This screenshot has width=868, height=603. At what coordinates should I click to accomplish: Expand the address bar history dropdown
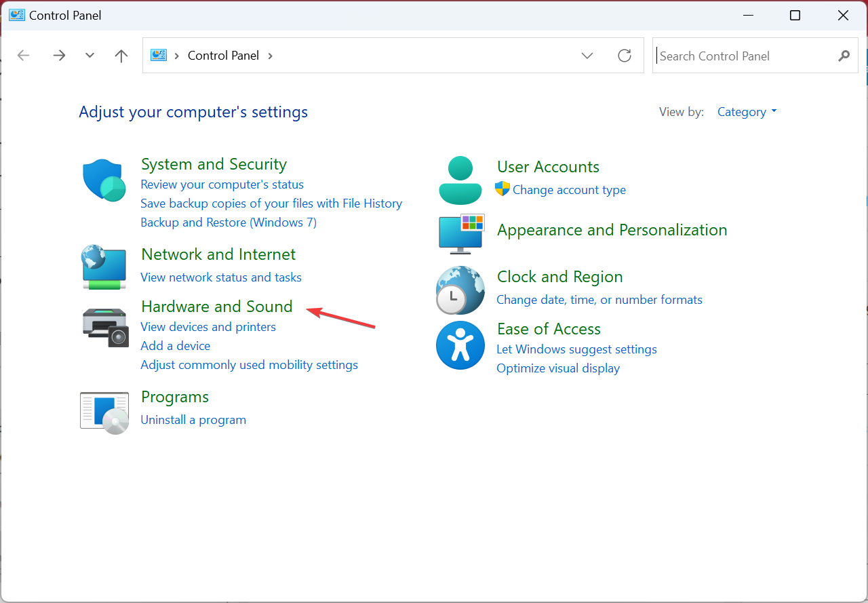tap(587, 56)
